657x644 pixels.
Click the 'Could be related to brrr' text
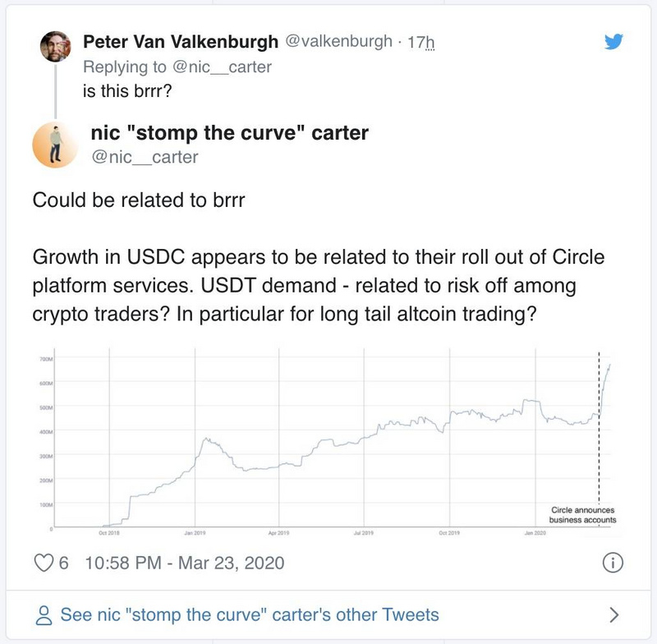tap(139, 200)
